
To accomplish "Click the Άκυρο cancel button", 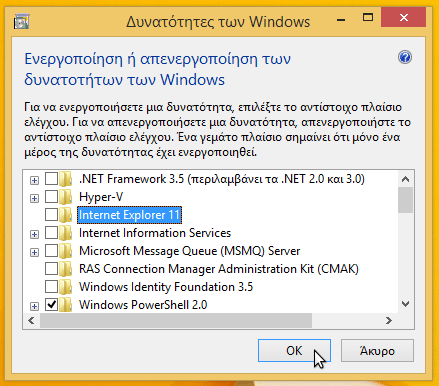I will [x=377, y=351].
